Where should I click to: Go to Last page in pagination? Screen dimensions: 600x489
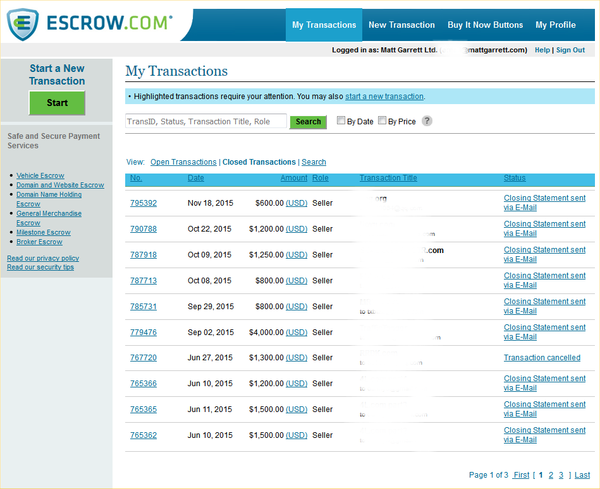(582, 475)
